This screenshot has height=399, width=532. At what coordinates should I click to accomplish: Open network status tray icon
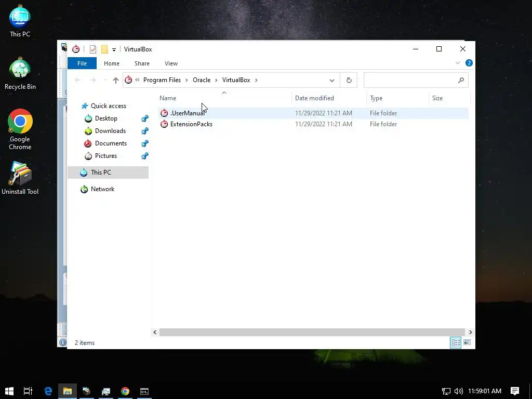coord(446,391)
